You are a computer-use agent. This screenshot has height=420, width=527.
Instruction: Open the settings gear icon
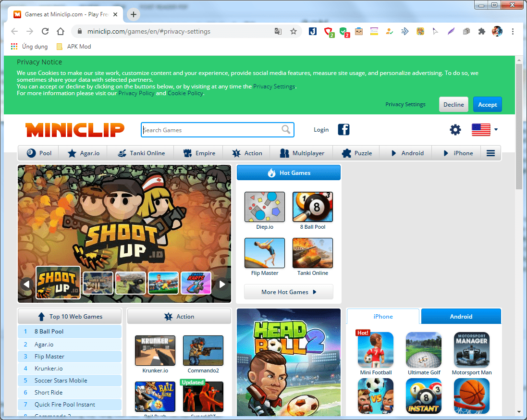pos(455,129)
